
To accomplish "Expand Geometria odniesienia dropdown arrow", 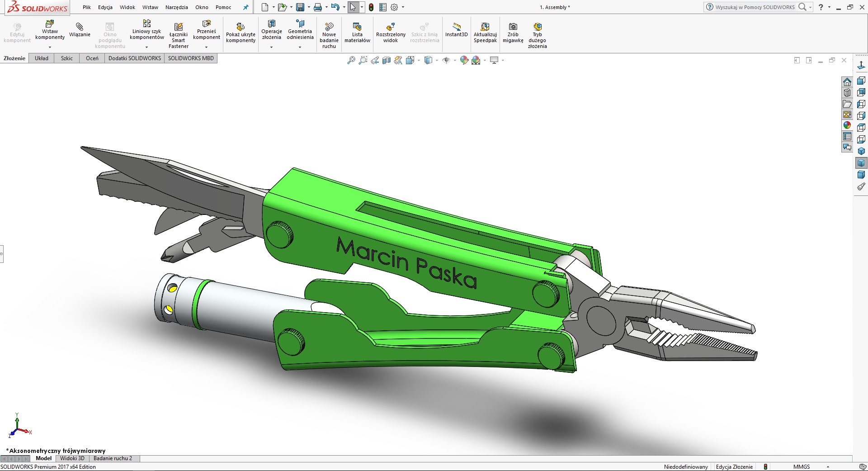I will tap(300, 47).
